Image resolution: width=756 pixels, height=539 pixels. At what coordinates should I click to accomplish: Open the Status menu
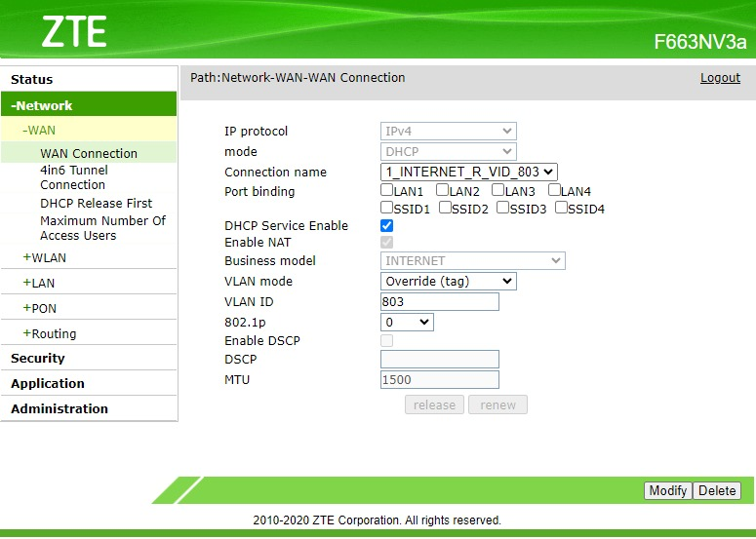point(32,79)
